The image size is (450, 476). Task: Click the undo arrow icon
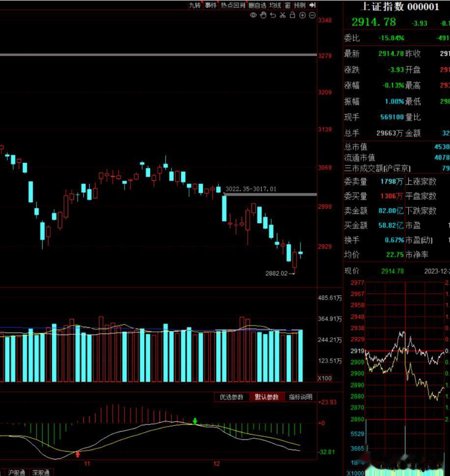coord(273,15)
